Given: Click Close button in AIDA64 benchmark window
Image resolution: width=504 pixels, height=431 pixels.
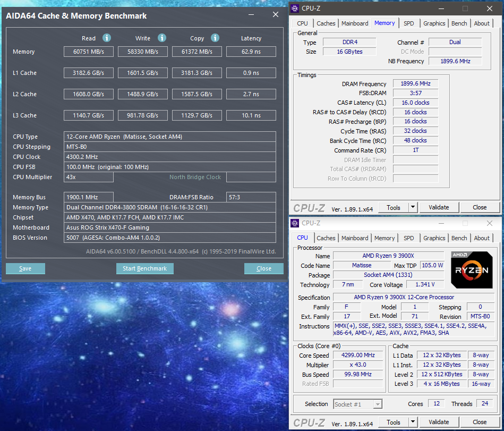Looking at the screenshot, I should [264, 268].
